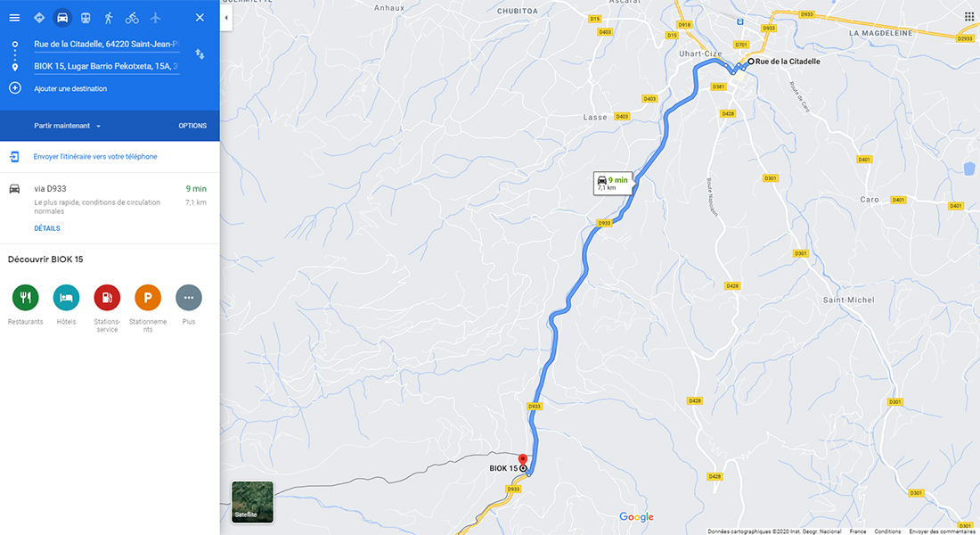Select the flight travel mode
The height and width of the screenshot is (535, 980).
(x=156, y=18)
